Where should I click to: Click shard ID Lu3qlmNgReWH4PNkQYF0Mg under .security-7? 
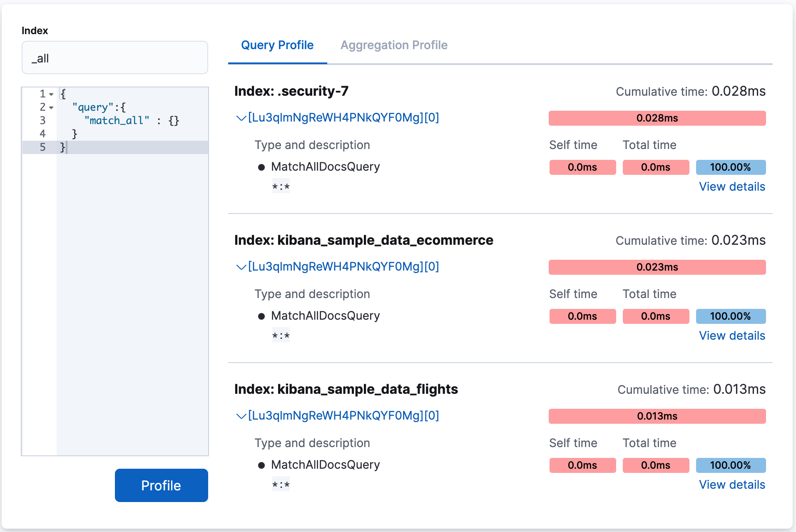tap(343, 118)
